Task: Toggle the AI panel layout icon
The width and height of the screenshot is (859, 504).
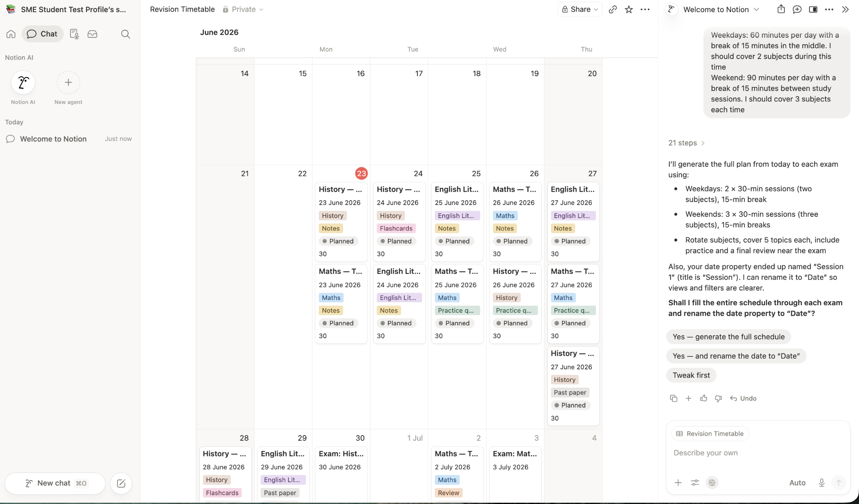Action: pyautogui.click(x=813, y=9)
